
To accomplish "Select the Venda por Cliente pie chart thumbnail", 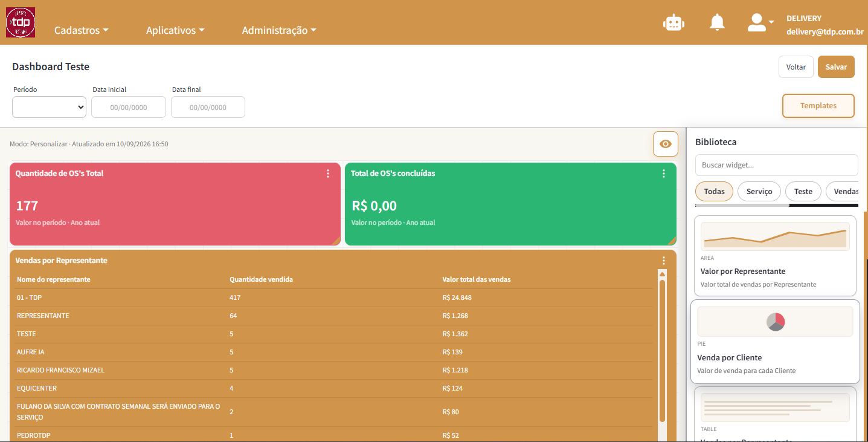I will [775, 322].
